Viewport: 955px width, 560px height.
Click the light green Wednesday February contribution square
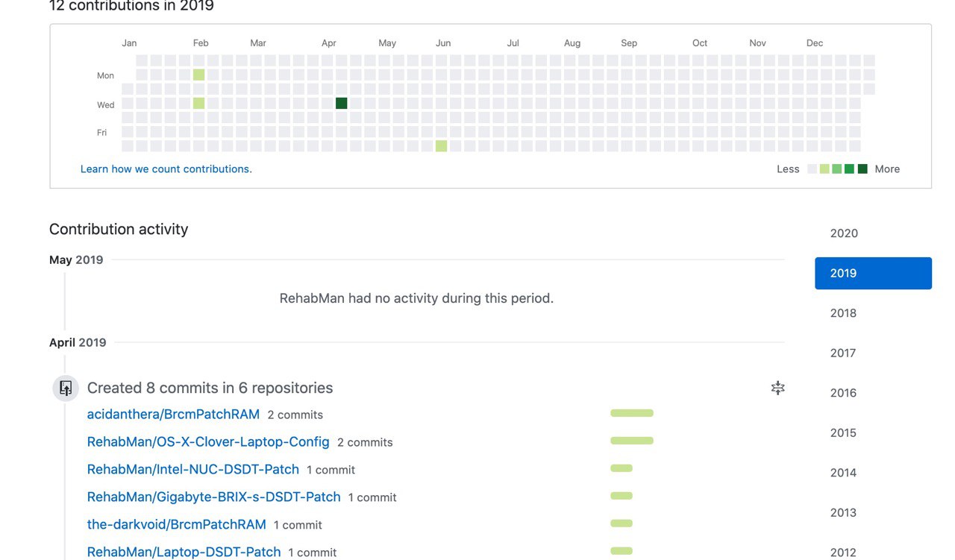[x=198, y=103]
